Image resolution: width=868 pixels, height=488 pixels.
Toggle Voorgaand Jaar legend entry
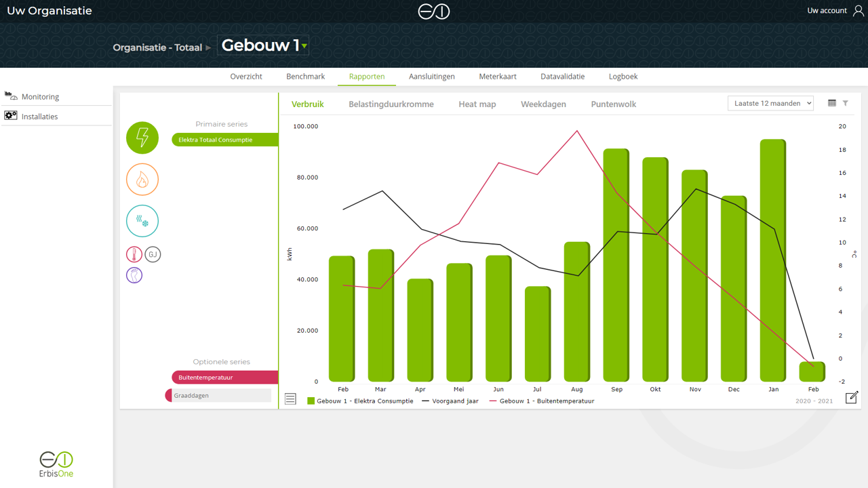coord(451,401)
